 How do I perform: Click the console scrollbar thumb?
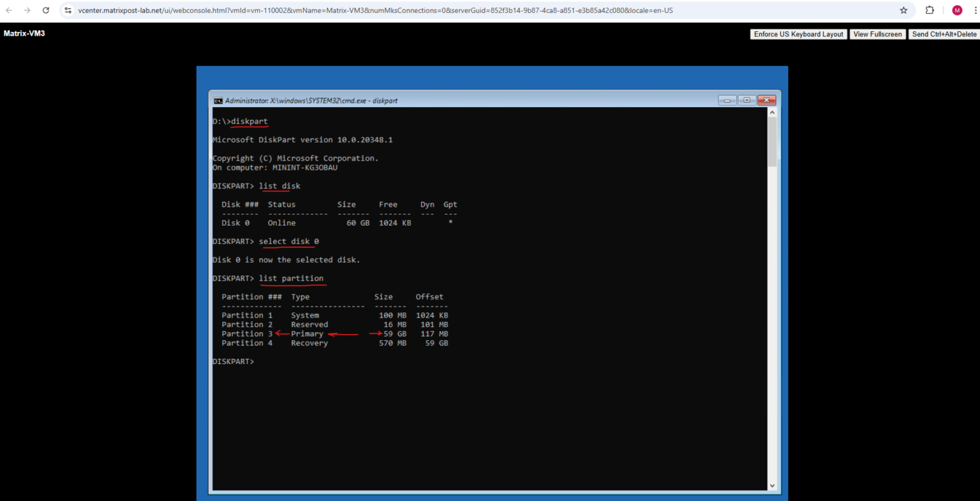coord(771,140)
